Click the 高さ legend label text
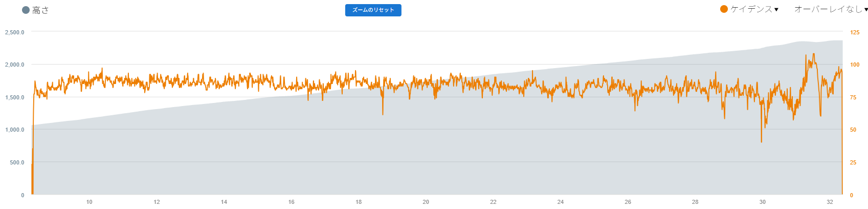Screen dimensions: 868x209 [40, 10]
